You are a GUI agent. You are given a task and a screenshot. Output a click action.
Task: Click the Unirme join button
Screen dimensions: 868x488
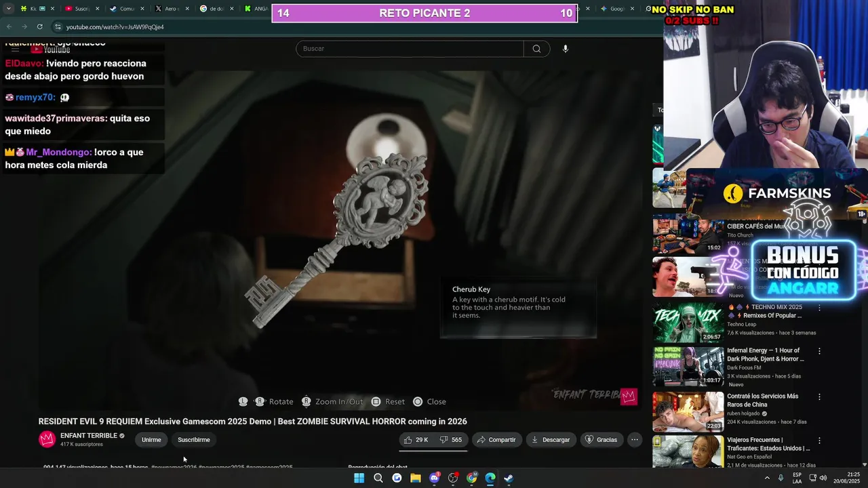click(151, 440)
